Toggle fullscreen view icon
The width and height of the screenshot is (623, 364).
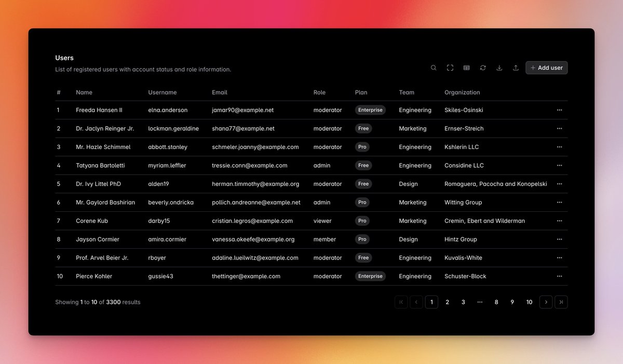tap(450, 68)
